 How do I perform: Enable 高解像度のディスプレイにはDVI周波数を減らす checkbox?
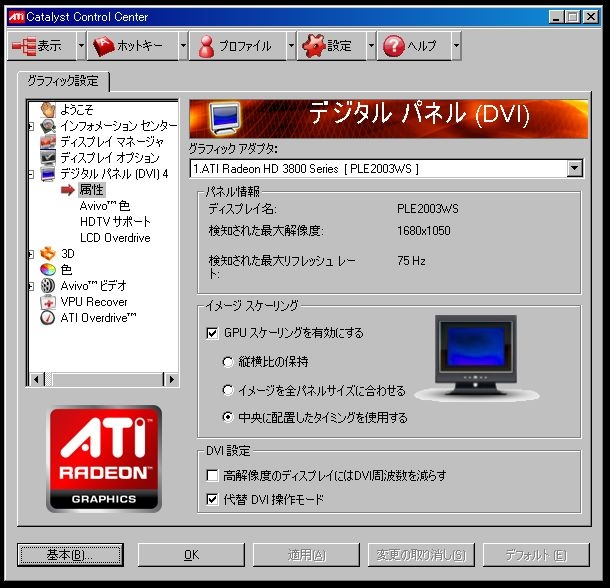(212, 475)
